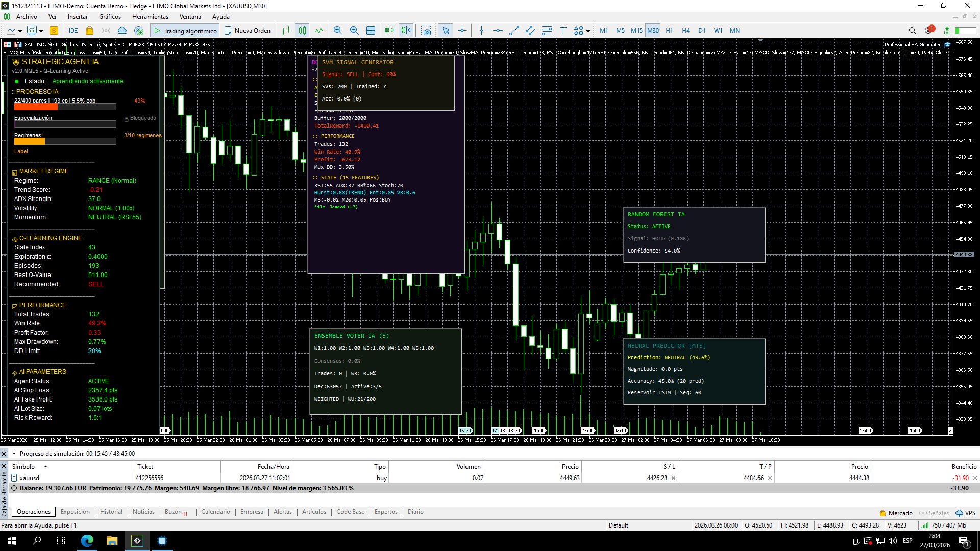Click the simulation progress bar

77,454
